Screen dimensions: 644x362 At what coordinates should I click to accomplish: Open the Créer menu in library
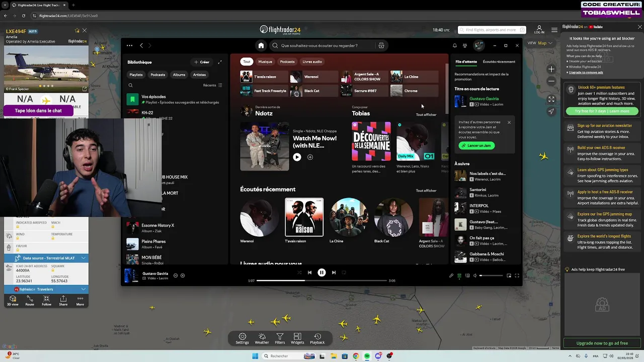tap(202, 62)
